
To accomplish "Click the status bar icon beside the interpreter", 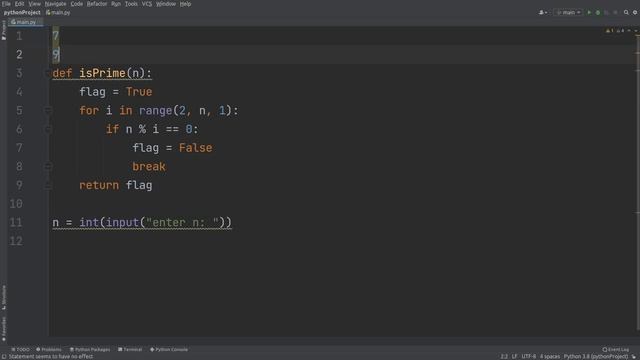I will [634, 357].
